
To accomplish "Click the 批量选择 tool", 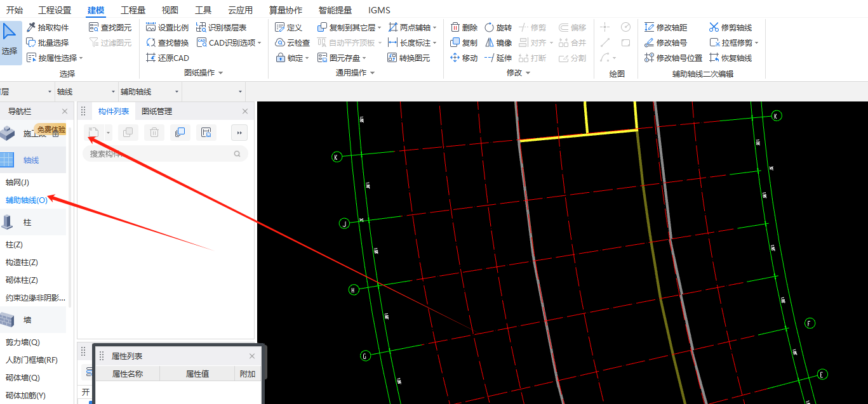I will point(48,42).
